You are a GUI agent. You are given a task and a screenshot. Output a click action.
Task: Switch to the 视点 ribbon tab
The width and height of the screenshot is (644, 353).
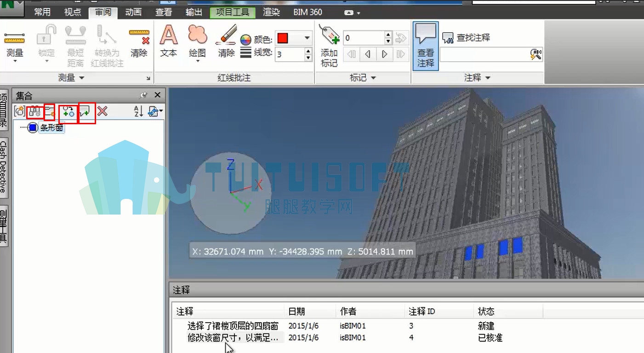point(73,12)
